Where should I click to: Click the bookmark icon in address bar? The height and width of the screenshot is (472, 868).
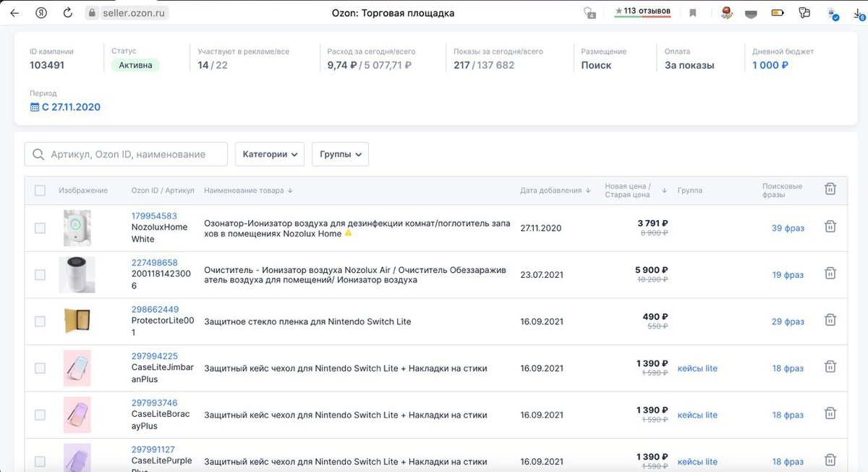[x=692, y=13]
